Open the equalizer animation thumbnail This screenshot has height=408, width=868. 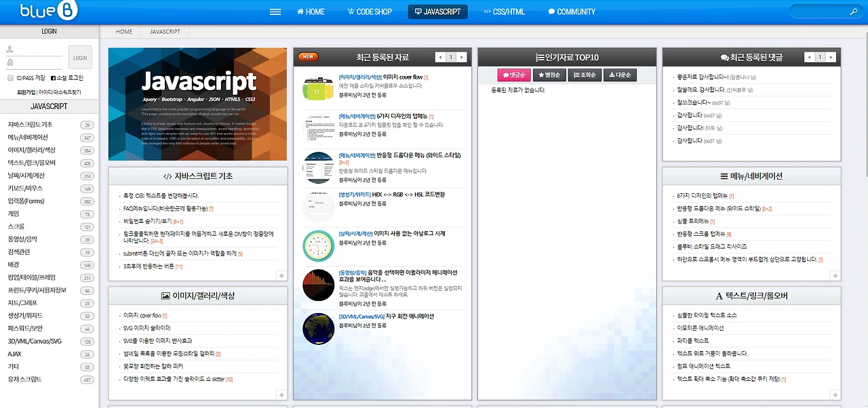pos(319,285)
